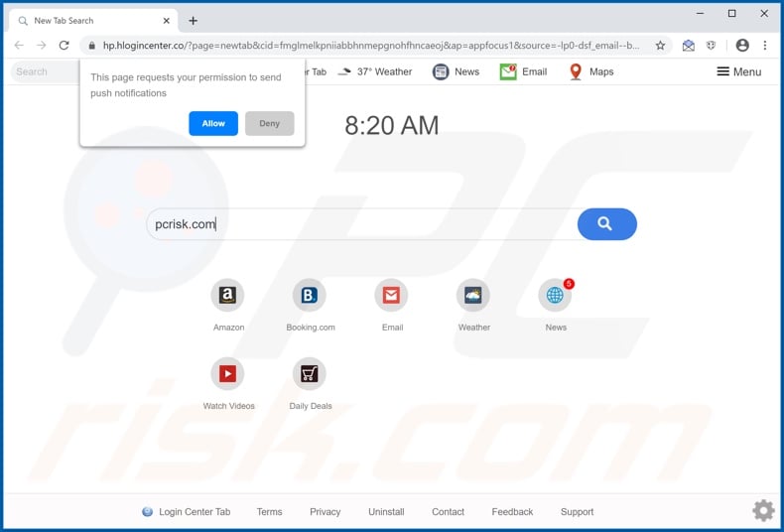Open the Feedback link
Screen dimensions: 784x532
point(512,512)
